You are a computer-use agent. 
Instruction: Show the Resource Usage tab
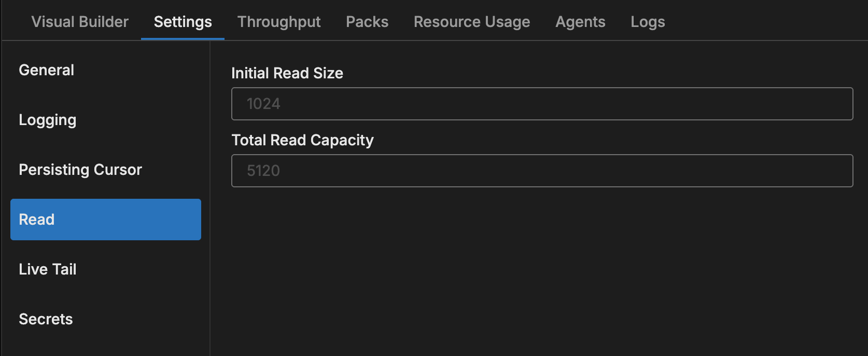click(x=472, y=22)
